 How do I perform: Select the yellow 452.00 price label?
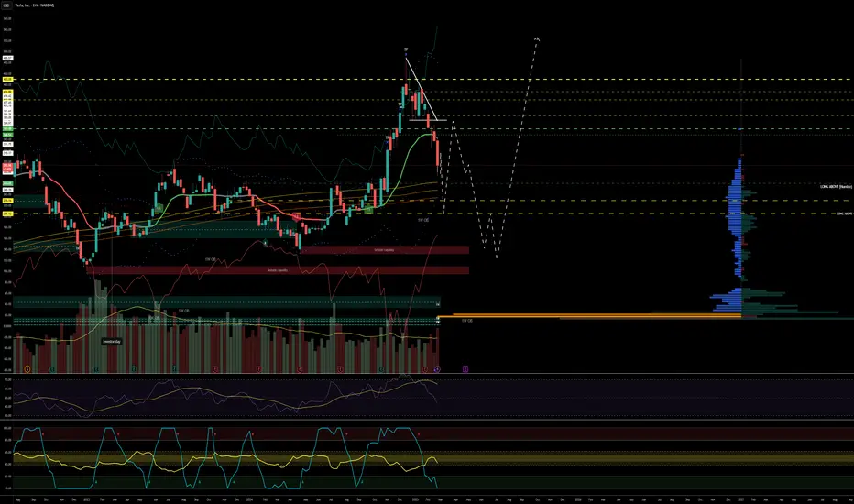(x=7, y=80)
